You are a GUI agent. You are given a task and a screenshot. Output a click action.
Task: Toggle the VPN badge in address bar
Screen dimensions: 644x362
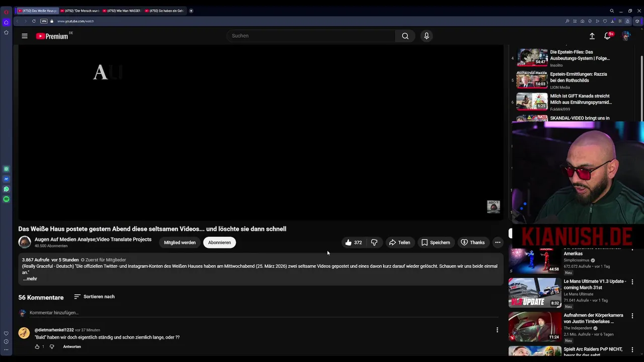pos(44,21)
